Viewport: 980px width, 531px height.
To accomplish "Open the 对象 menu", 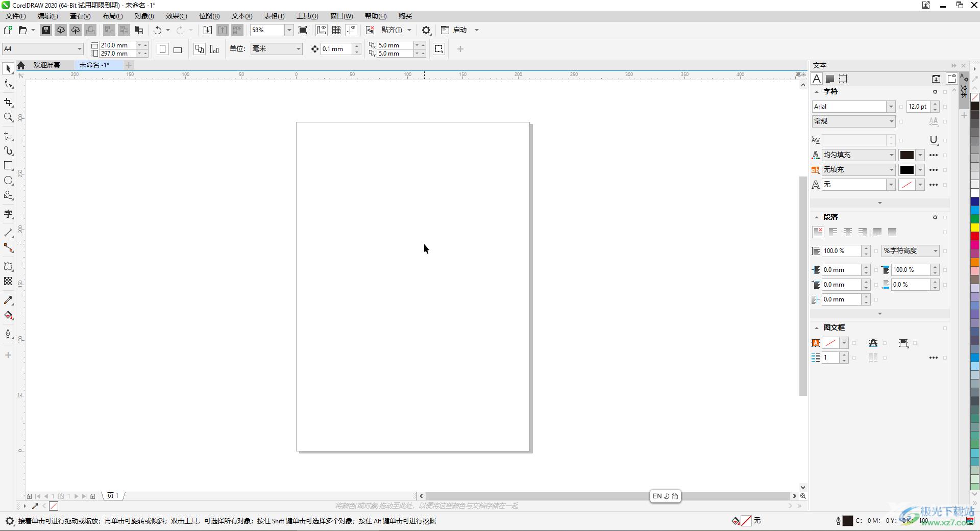I will click(144, 16).
